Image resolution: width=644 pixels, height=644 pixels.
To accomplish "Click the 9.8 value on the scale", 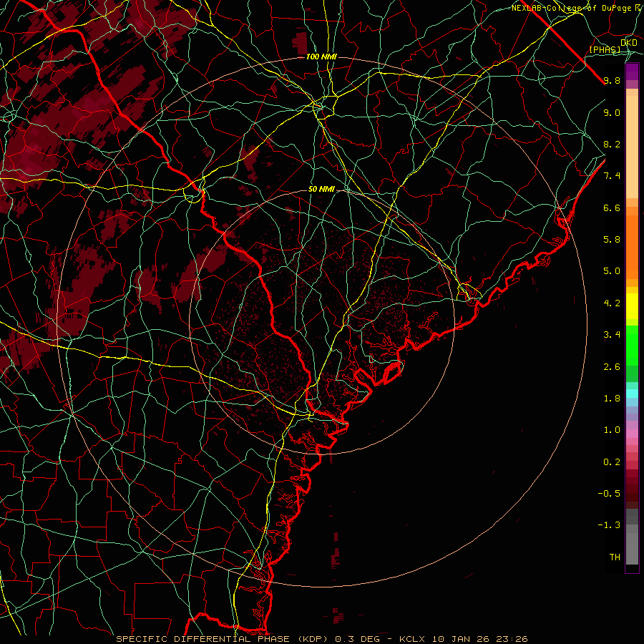I will coord(612,80).
